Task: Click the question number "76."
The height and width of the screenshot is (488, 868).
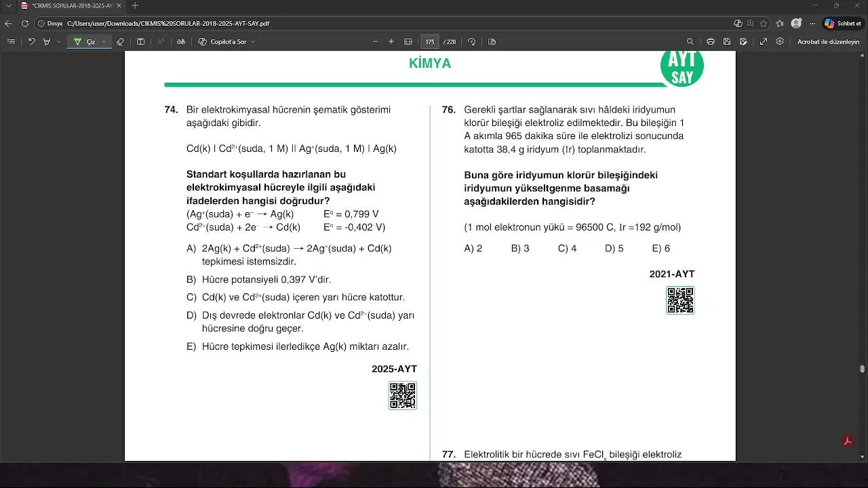Action: (x=448, y=110)
